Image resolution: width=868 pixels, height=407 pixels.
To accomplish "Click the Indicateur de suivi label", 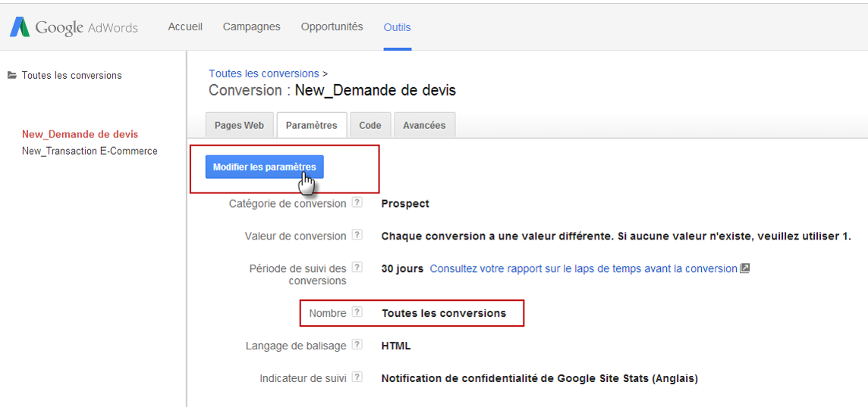I will [x=303, y=379].
